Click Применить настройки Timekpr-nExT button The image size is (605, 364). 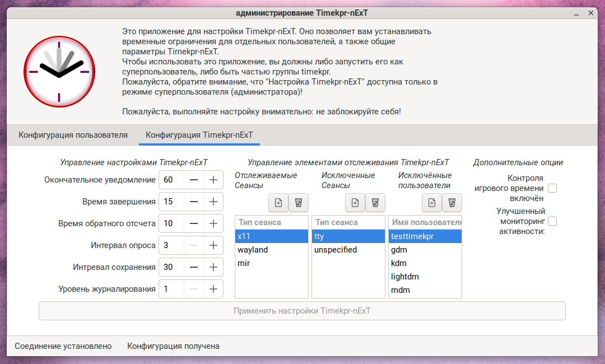click(302, 311)
